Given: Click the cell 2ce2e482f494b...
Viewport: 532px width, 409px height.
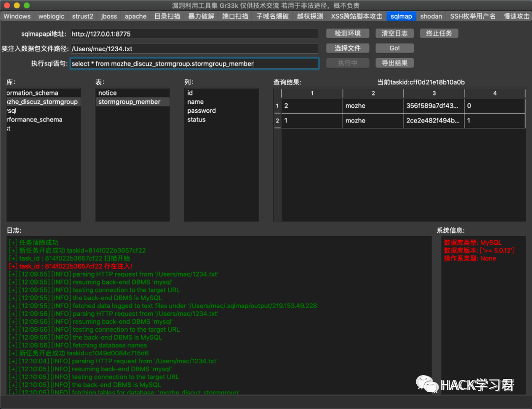Looking at the screenshot, I should tap(434, 121).
